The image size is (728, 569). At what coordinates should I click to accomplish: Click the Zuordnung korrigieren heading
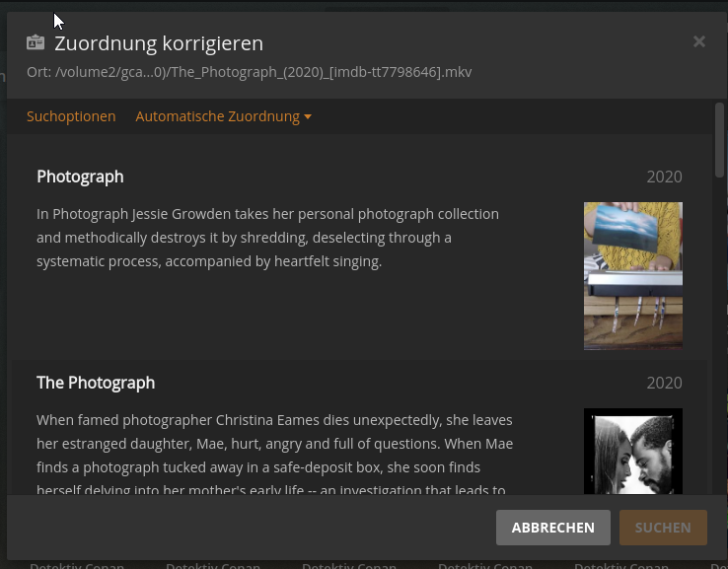click(x=159, y=43)
